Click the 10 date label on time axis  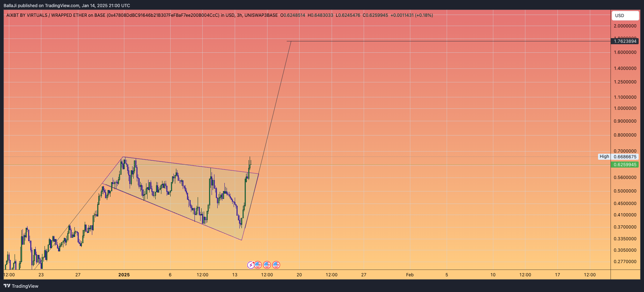tap(493, 275)
